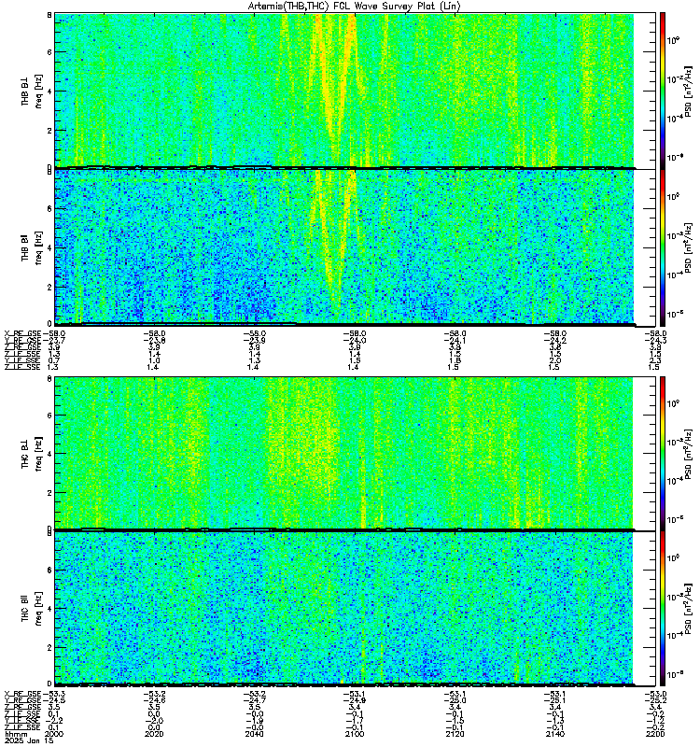Click the color bar next to THC B∥ panel
The image size is (700, 747).
pos(663,609)
